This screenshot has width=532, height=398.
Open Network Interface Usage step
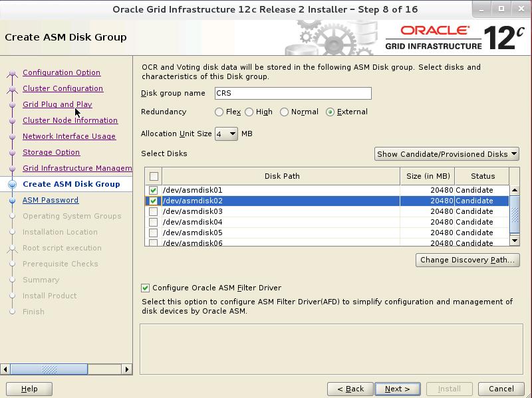[69, 136]
